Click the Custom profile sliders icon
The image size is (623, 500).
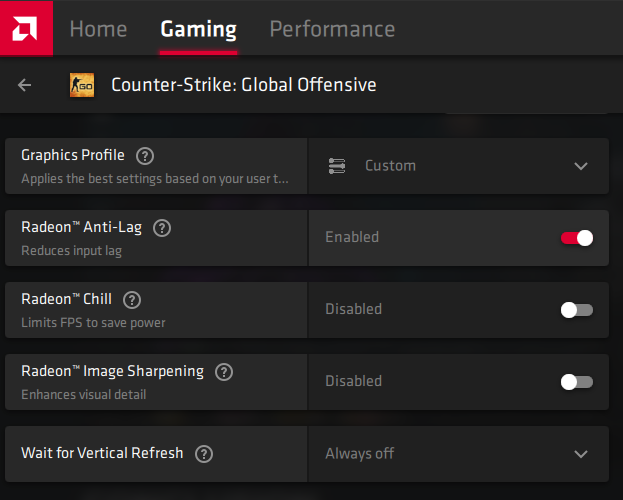tap(337, 166)
